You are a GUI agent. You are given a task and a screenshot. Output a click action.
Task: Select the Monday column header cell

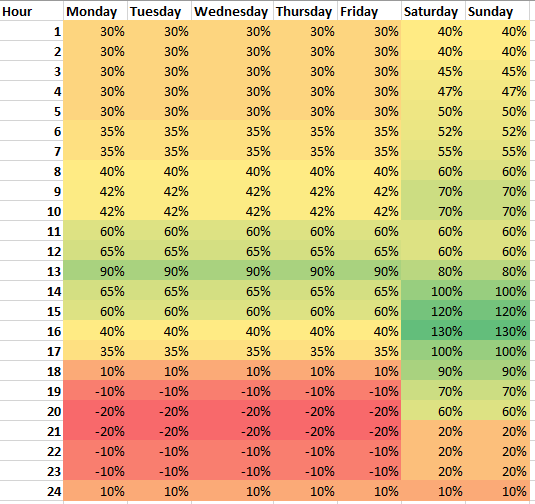(x=95, y=12)
